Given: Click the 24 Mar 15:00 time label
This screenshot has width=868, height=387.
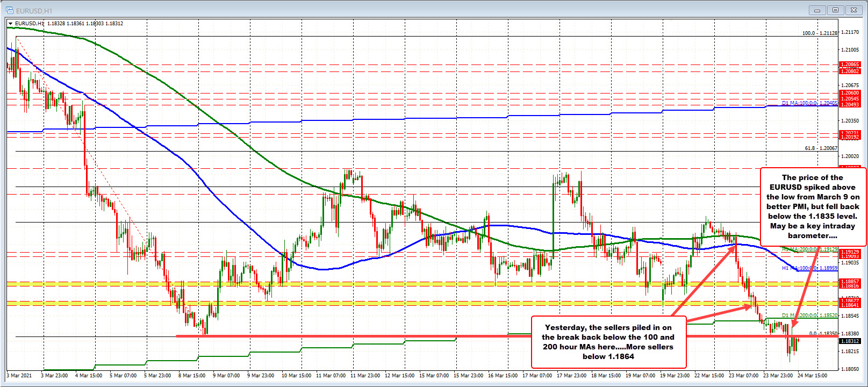Looking at the screenshot, I should click(812, 376).
